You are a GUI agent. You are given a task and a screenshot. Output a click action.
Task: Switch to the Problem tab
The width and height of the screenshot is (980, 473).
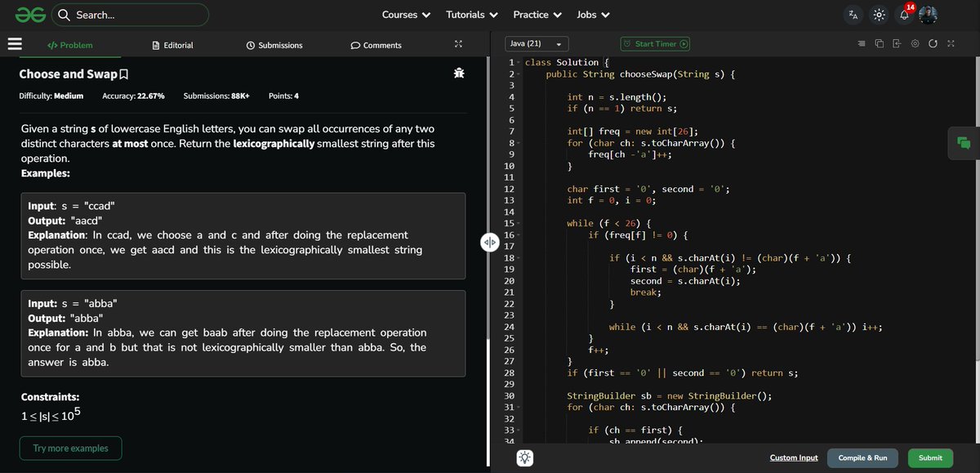click(x=70, y=45)
